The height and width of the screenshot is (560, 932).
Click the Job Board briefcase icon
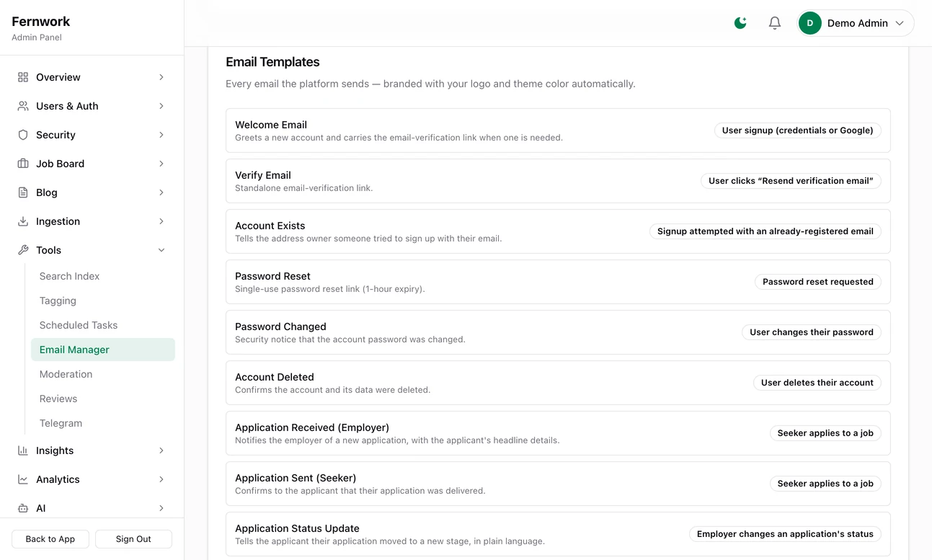click(23, 164)
